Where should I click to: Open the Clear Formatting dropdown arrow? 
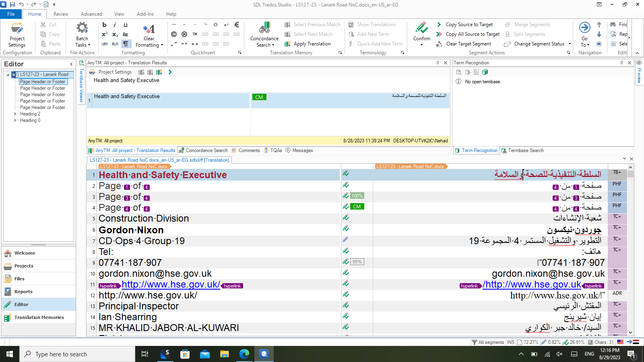click(x=161, y=45)
